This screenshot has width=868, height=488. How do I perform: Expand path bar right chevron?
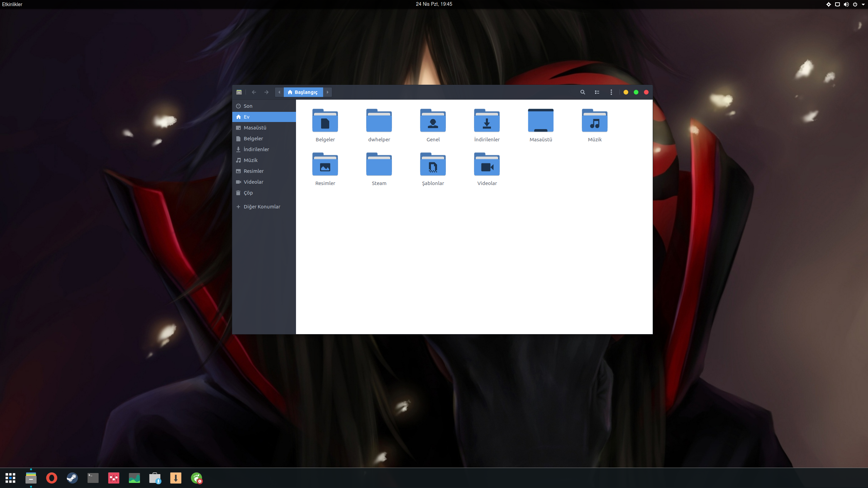click(x=328, y=92)
